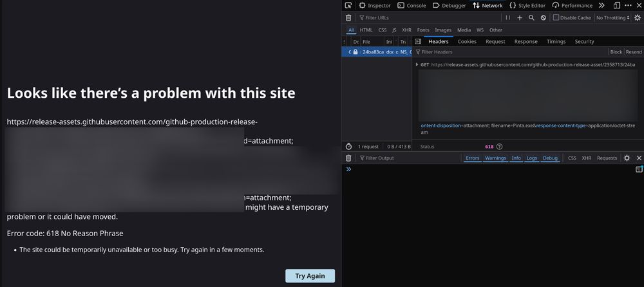Toggle console CSS filter
The height and width of the screenshot is (287, 644).
[572, 158]
